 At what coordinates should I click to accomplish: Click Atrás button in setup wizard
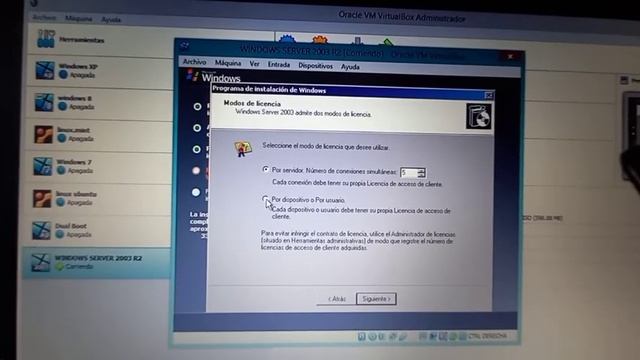click(336, 299)
